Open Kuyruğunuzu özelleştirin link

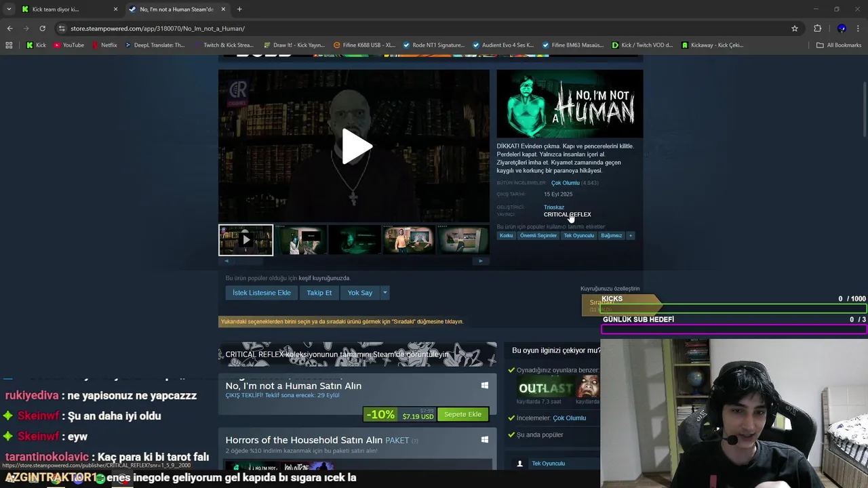(x=610, y=289)
